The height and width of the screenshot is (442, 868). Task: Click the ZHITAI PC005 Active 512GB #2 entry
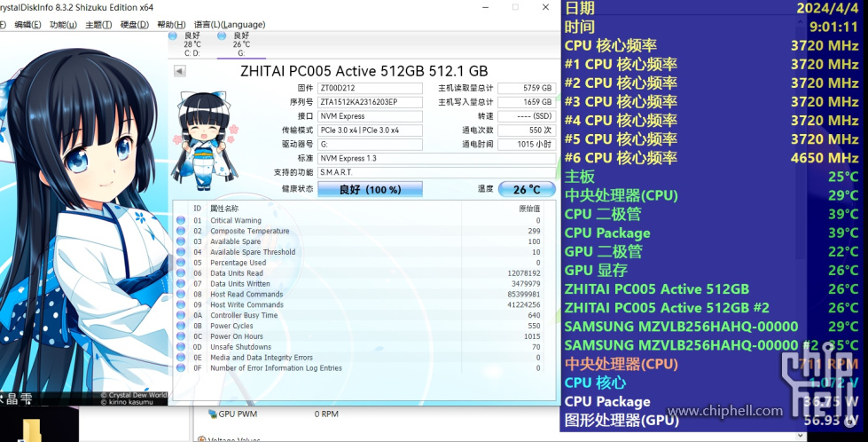click(711, 308)
